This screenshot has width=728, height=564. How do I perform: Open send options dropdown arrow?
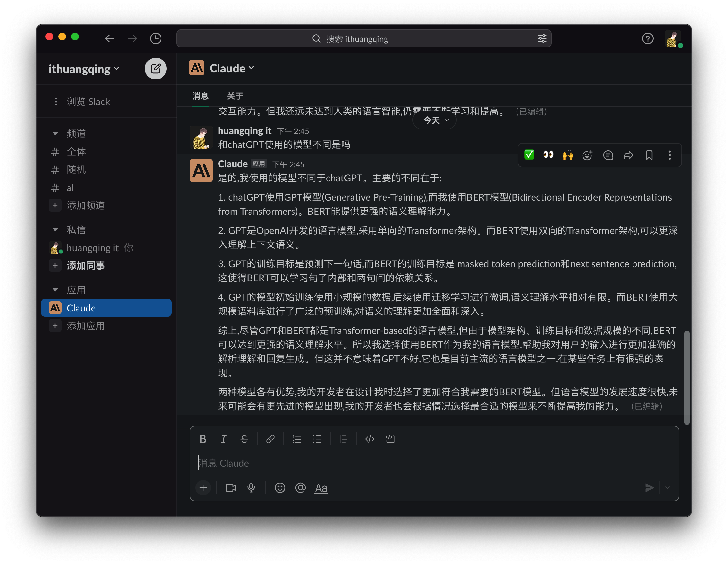tap(667, 488)
